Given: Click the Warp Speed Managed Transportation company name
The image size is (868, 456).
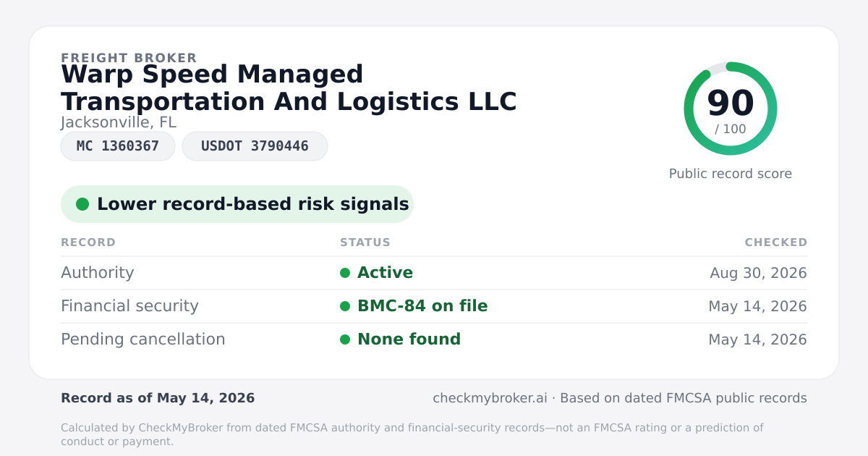Looking at the screenshot, I should 289,88.
